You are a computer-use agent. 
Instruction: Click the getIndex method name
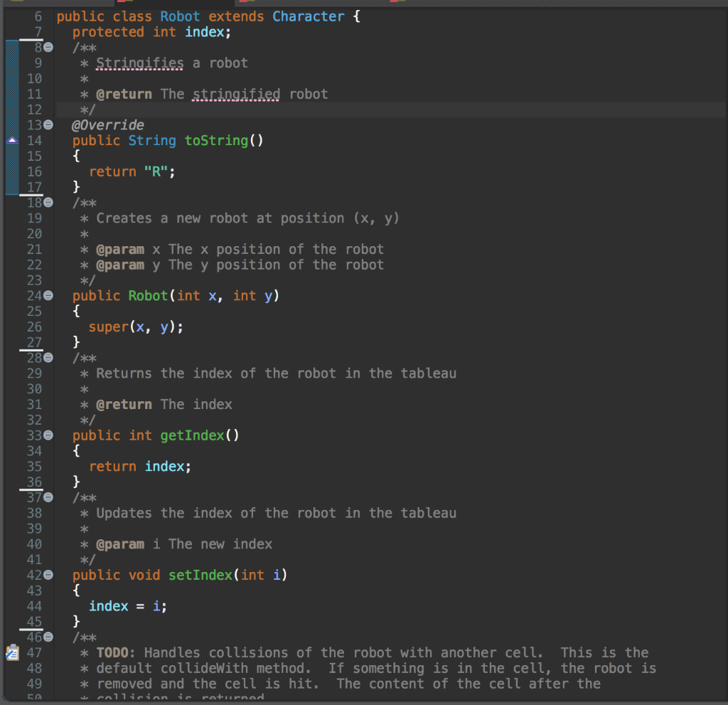(192, 435)
